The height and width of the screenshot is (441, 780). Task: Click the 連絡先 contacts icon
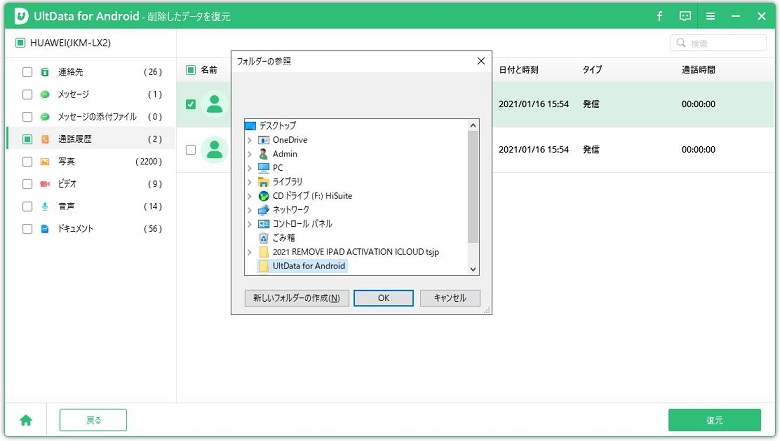(x=45, y=72)
